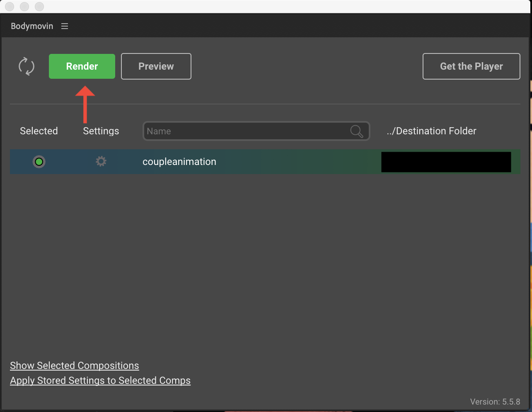Click the Version: 5.5.8 label

(x=495, y=402)
